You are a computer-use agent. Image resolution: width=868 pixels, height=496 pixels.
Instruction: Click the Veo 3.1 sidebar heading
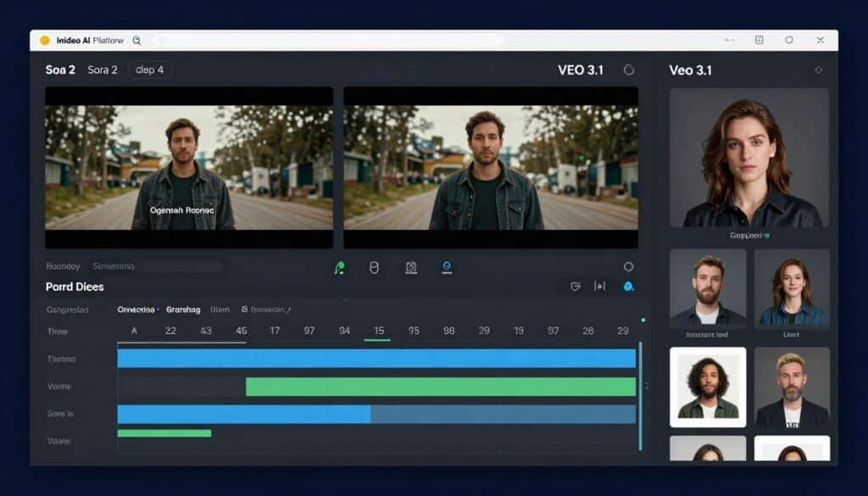click(690, 70)
